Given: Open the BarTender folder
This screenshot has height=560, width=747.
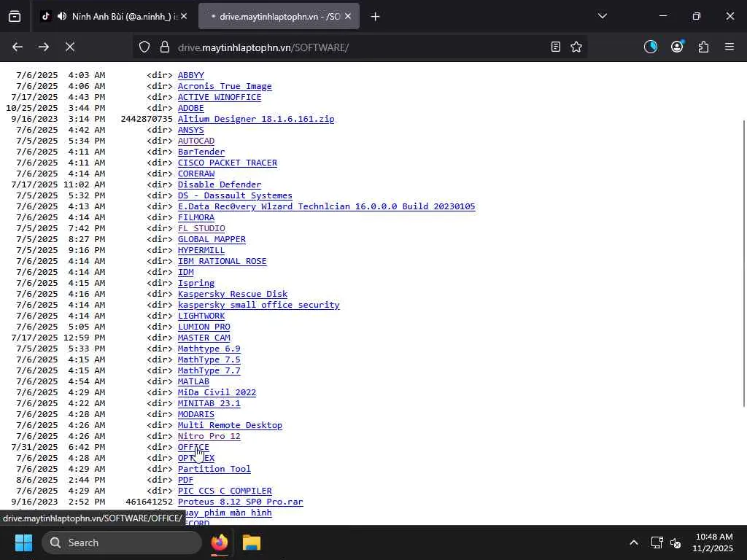Looking at the screenshot, I should tap(201, 152).
